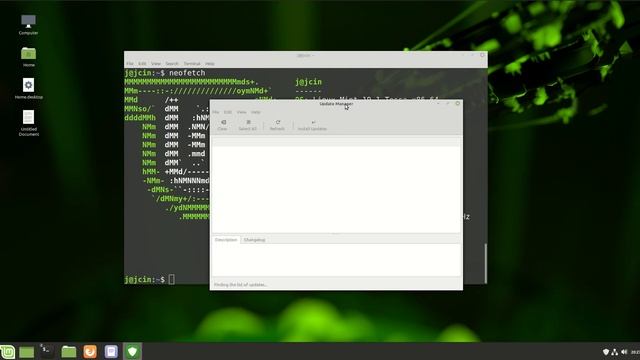Open Terminal menu in terminal window

coord(192,64)
